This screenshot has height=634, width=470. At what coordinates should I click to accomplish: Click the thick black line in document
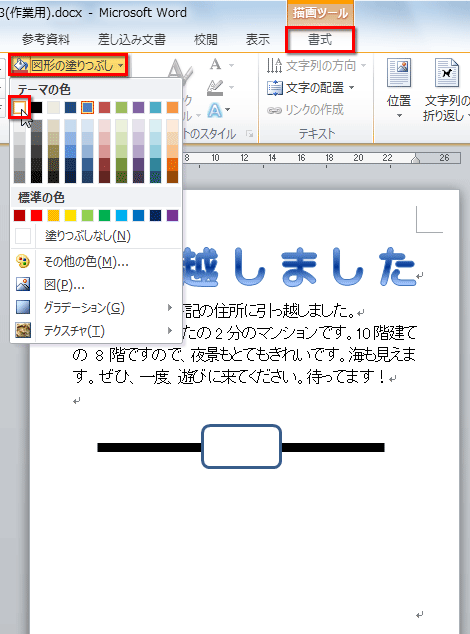(x=149, y=447)
